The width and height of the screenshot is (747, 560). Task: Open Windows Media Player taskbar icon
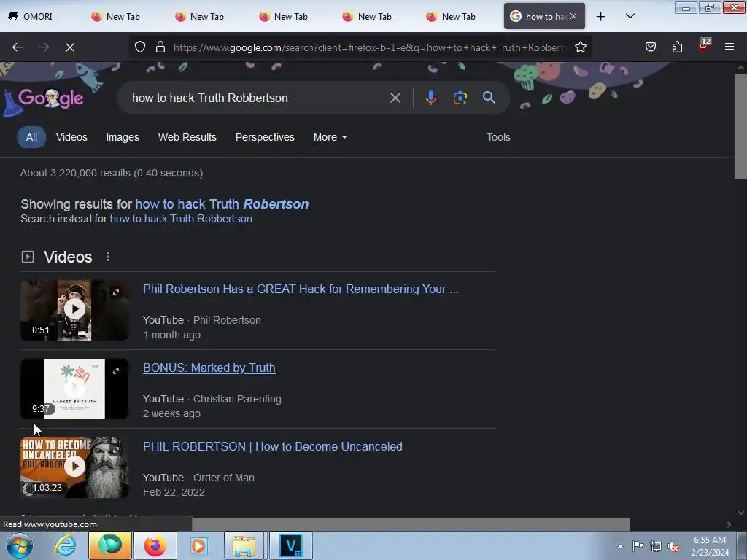[198, 545]
